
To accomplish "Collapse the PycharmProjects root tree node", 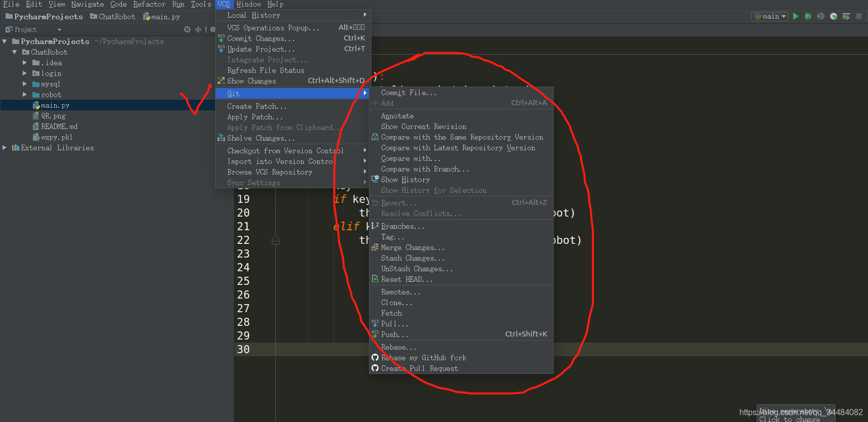I will click(x=5, y=41).
